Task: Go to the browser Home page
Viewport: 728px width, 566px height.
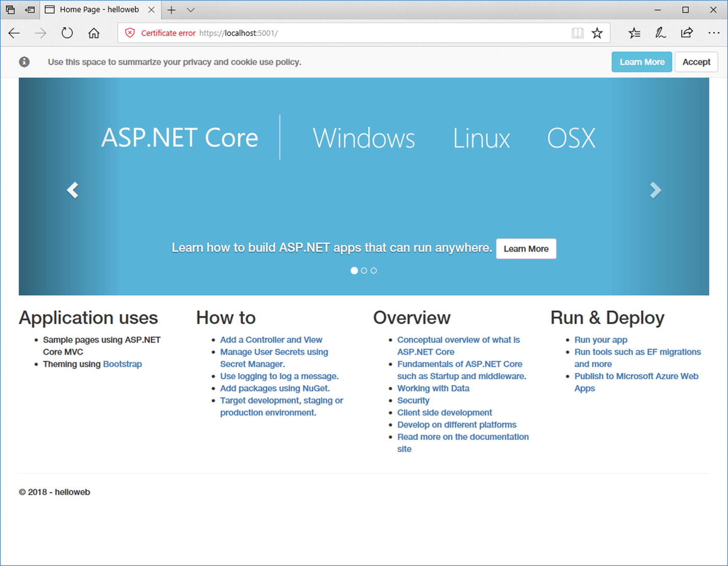Action: tap(93, 33)
